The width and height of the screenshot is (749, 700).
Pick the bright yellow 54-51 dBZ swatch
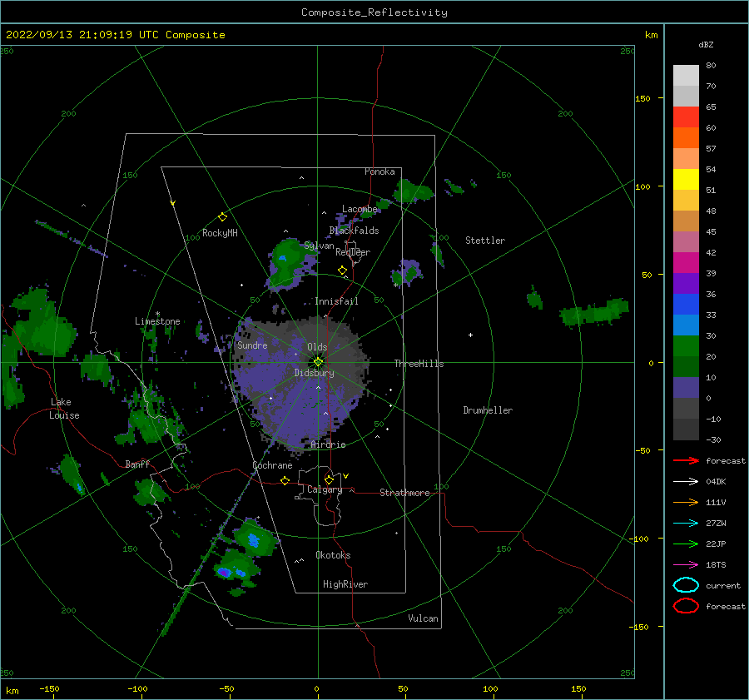point(686,180)
